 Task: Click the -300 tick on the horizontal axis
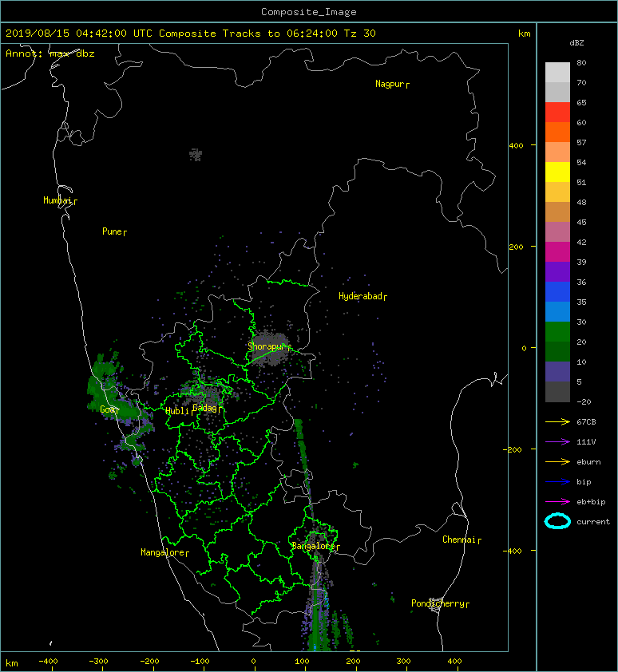click(99, 662)
